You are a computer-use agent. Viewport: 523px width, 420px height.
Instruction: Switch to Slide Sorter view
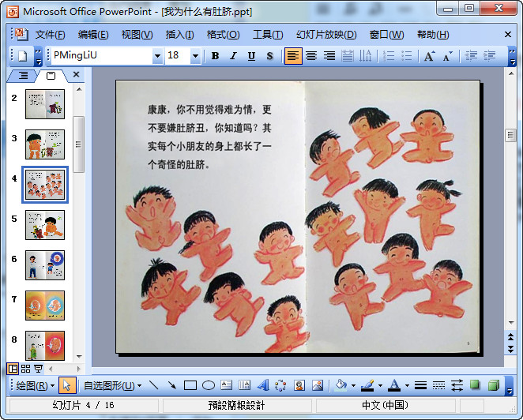tap(26, 369)
